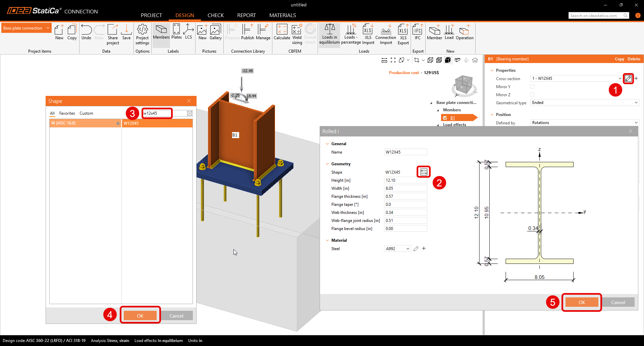Image resolution: width=644 pixels, height=346 pixels.
Task: Enable the Mirror Z checkbox
Action: coord(532,95)
